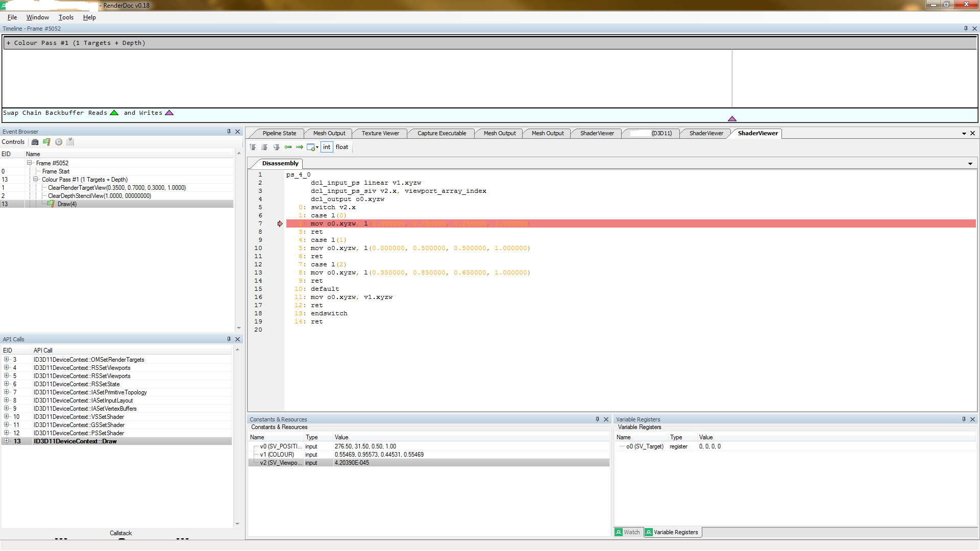Viewport: 980px width, 551px height.
Task: Open the Window menu
Action: (37, 17)
